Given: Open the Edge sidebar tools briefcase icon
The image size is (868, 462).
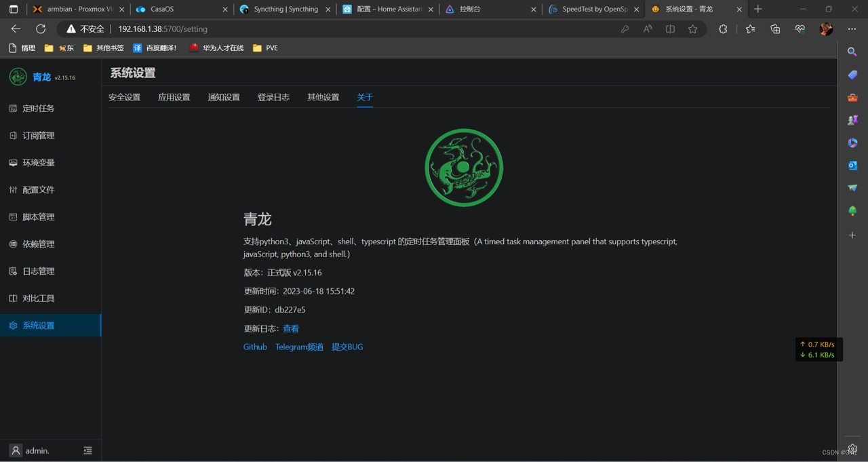Looking at the screenshot, I should [x=852, y=98].
